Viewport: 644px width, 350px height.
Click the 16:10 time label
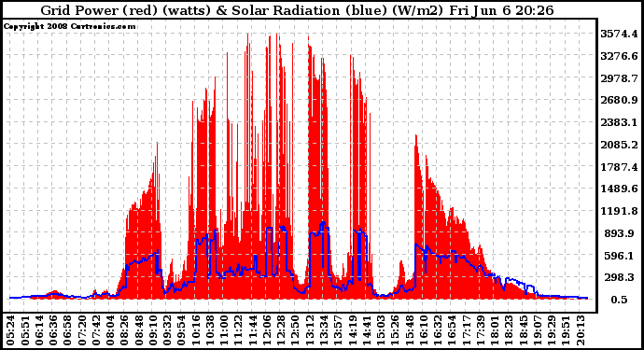[424, 330]
